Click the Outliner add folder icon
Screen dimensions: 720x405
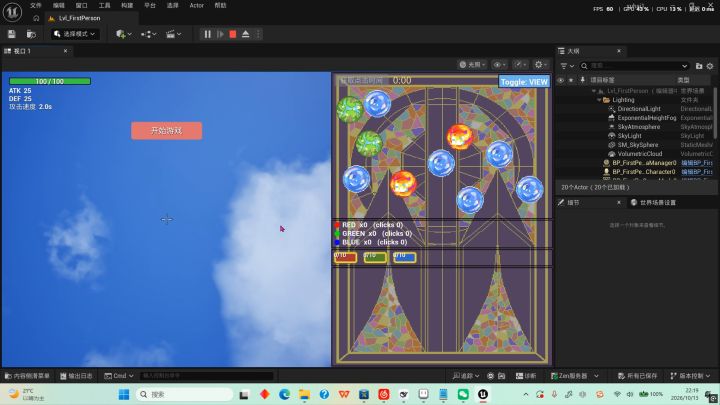click(699, 66)
